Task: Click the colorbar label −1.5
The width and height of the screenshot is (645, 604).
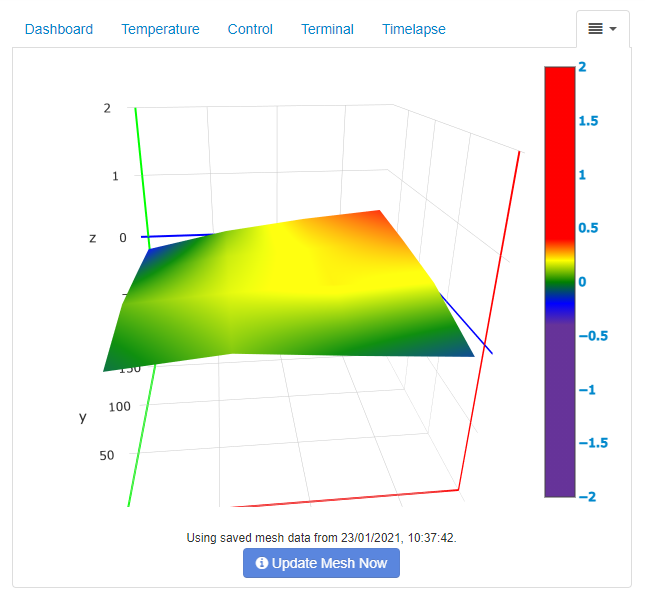Action: (593, 443)
